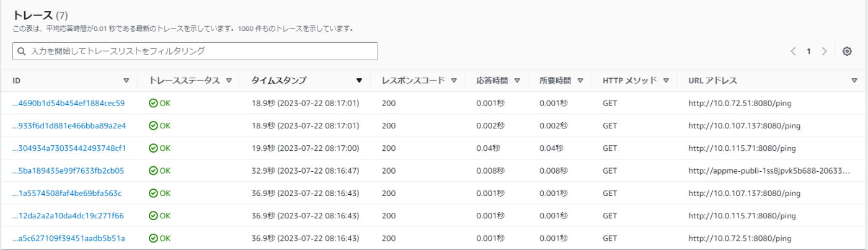The height and width of the screenshot is (250, 868).
Task: Toggle タイムスタンプ descending sort arrow
Action: coord(359,81)
